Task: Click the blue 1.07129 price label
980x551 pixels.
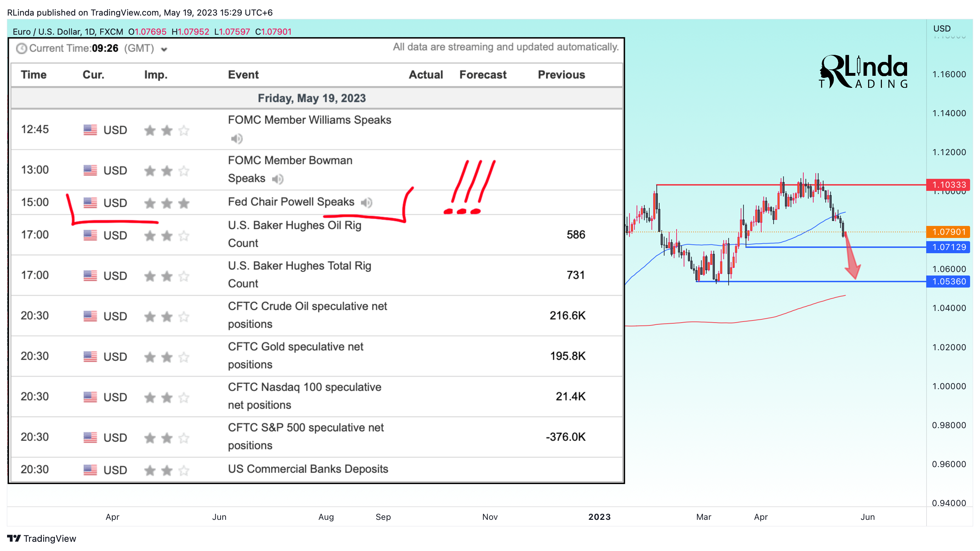Action: tap(948, 247)
